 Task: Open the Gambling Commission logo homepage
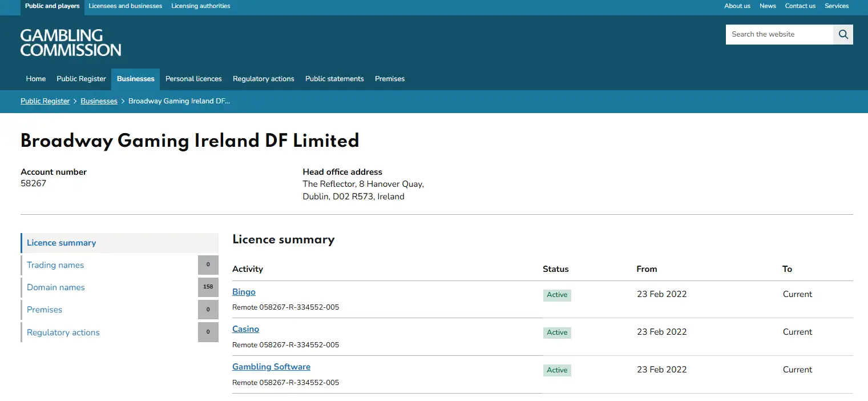pyautogui.click(x=71, y=43)
